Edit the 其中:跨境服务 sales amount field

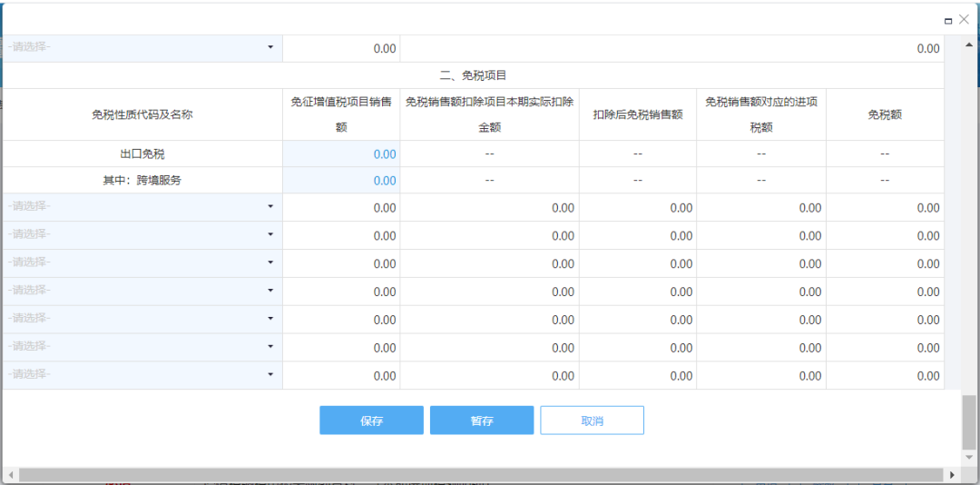(x=341, y=180)
